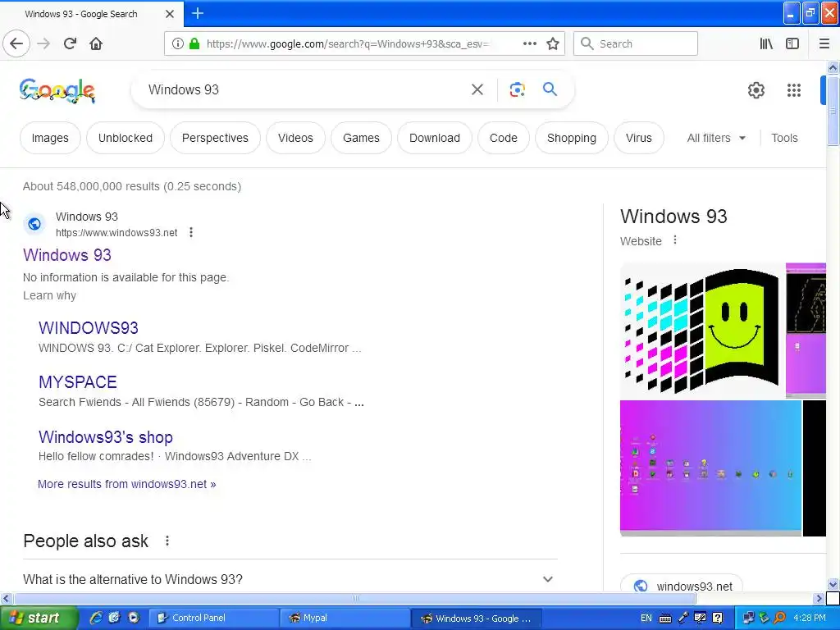The image size is (840, 630).
Task: Switch to Shopping results
Action: click(572, 138)
